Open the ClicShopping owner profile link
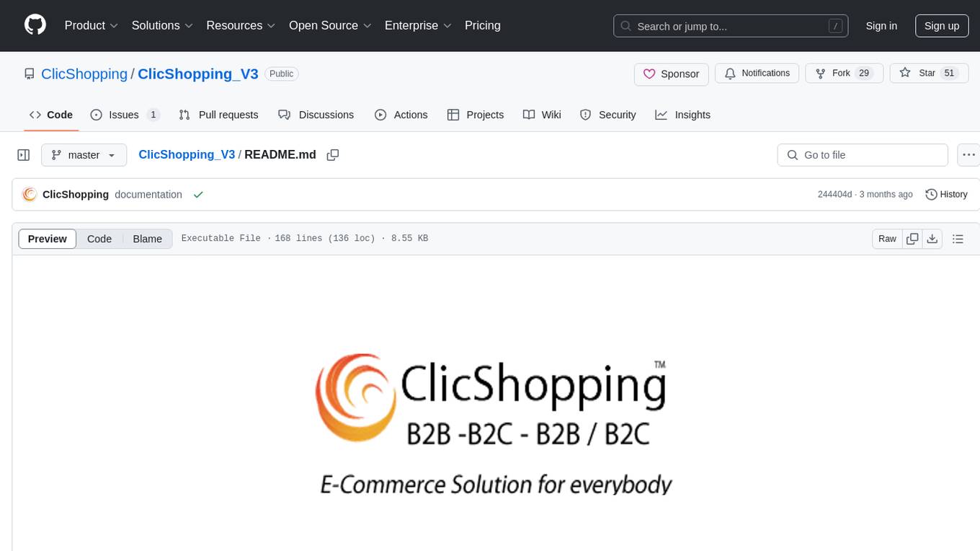Screen dimensions: 980x551 tap(84, 74)
